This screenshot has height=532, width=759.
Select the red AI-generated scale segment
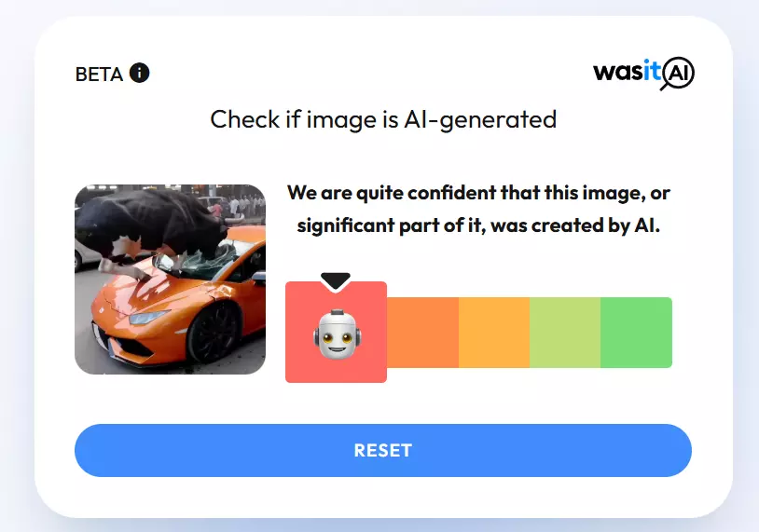pyautogui.click(x=336, y=332)
